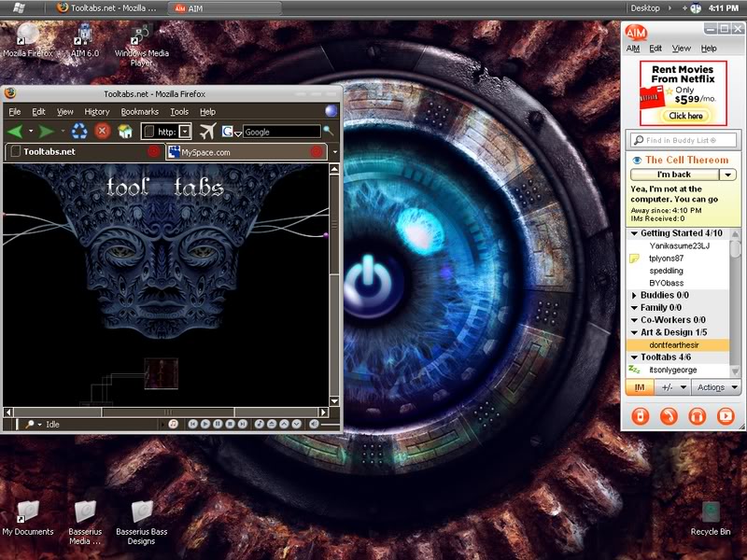Skip to next track in status bar player

(243, 424)
